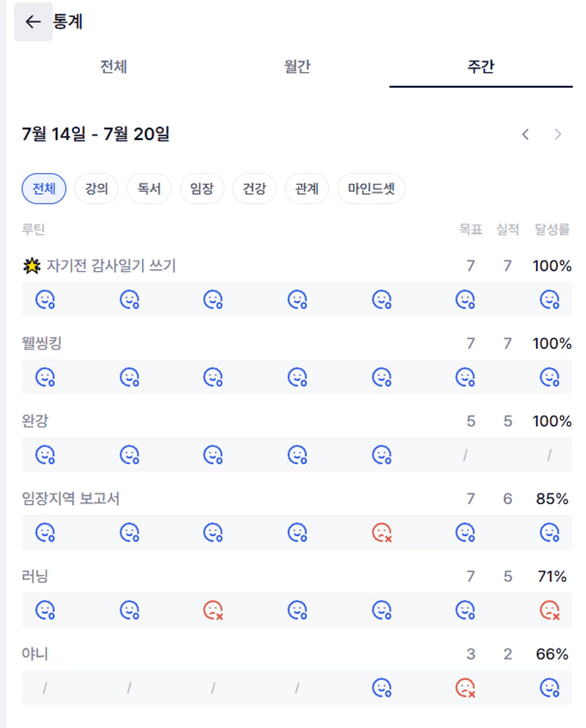Filter routines by the 독서 chip

tap(149, 189)
